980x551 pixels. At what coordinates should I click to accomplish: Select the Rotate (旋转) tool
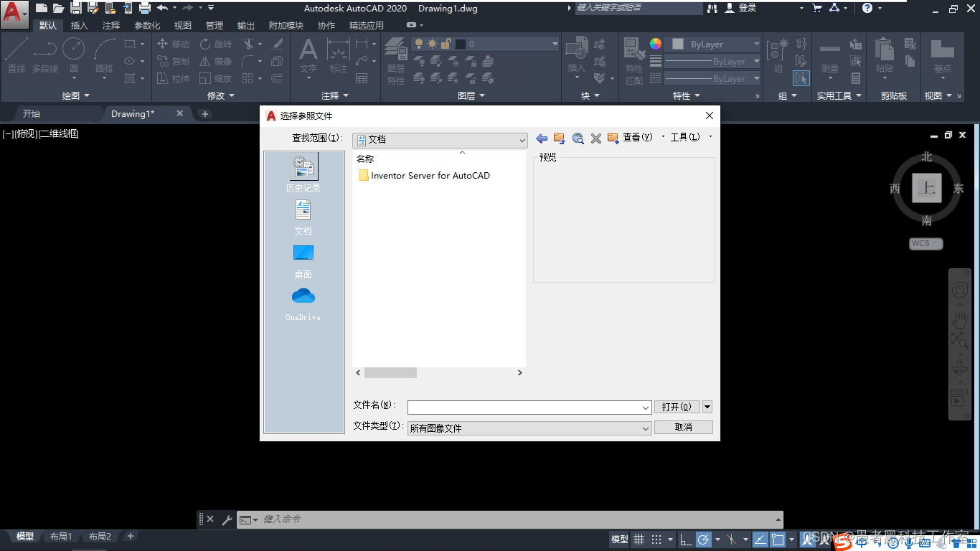(x=216, y=44)
